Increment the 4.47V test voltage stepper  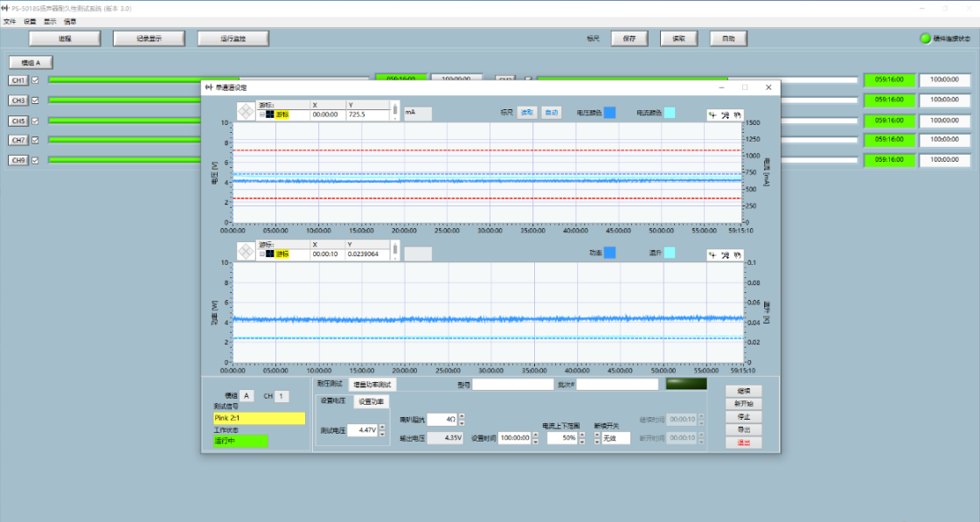tap(382, 428)
